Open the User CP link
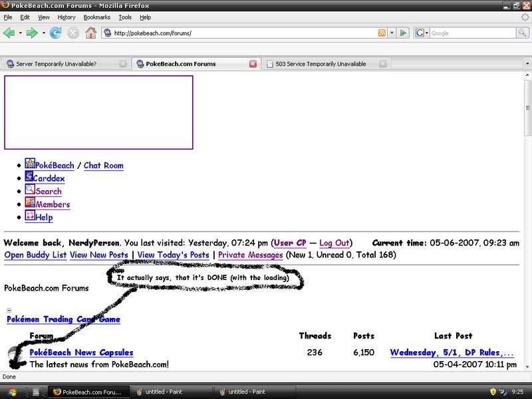Viewport: 532px width, 399px height. tap(290, 243)
